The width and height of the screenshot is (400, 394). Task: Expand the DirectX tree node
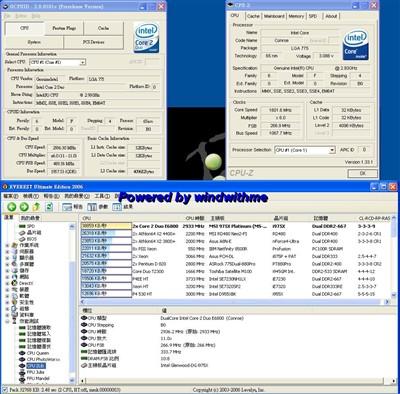(7, 283)
